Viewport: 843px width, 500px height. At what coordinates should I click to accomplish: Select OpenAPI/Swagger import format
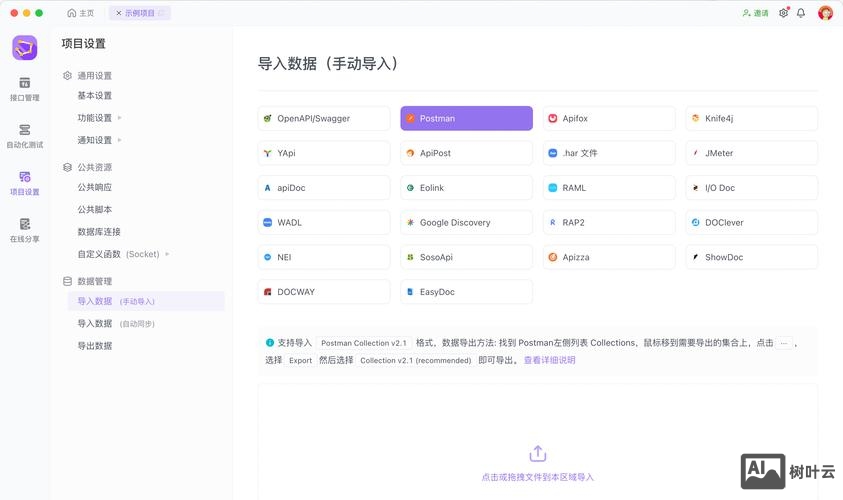coord(324,118)
